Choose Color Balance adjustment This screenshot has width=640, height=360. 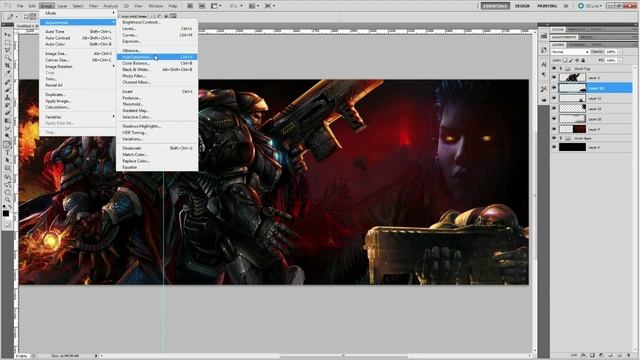tap(157, 63)
